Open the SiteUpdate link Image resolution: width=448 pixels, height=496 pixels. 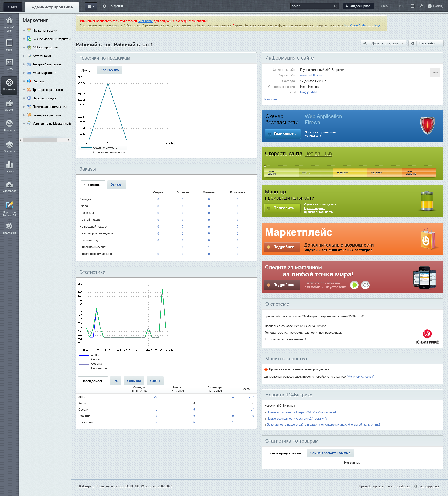pos(145,21)
